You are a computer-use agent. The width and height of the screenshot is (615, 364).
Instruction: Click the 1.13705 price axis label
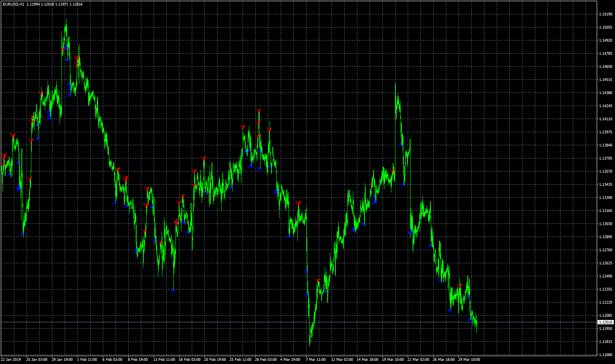605,158
